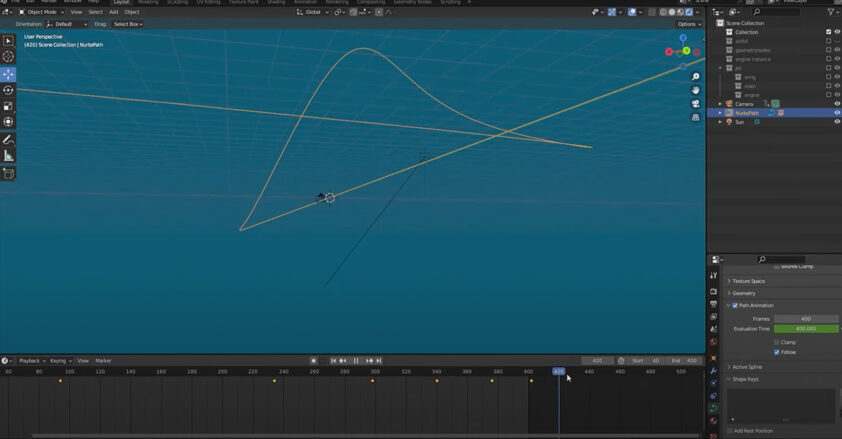The height and width of the screenshot is (439, 842).
Task: Activate the Rotate tool
Action: (8, 90)
